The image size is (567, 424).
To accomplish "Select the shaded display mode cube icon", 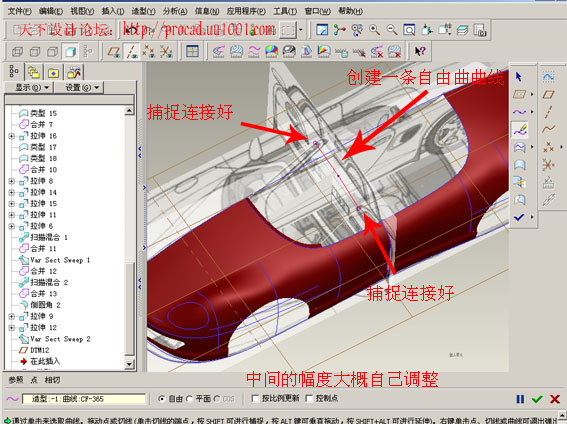I will pos(70,52).
